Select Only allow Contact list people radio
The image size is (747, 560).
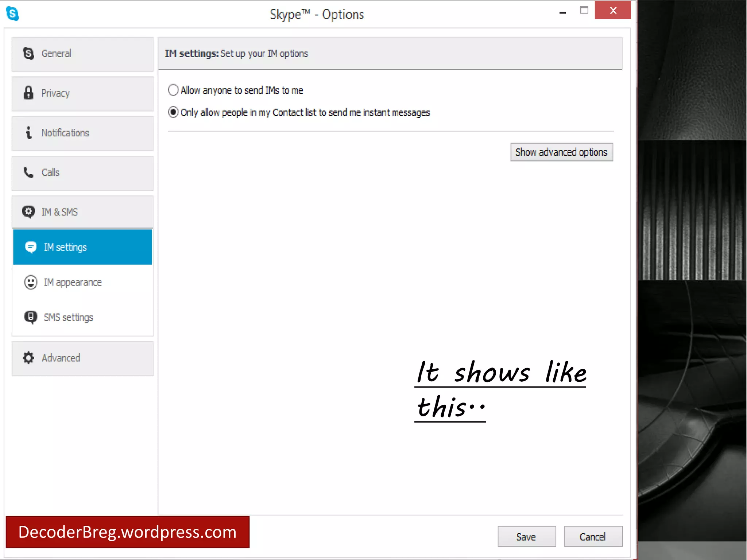(173, 112)
